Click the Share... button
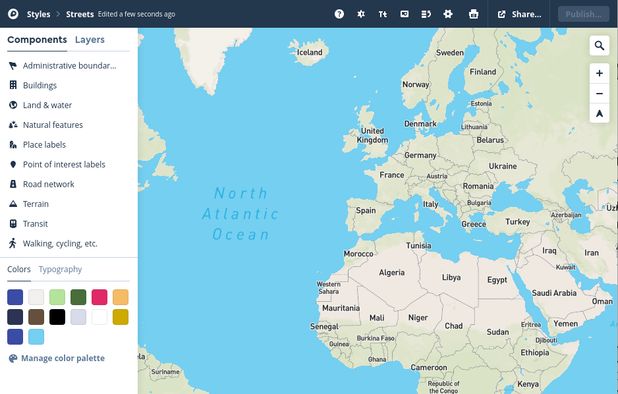The width and height of the screenshot is (618, 394). 519,14
